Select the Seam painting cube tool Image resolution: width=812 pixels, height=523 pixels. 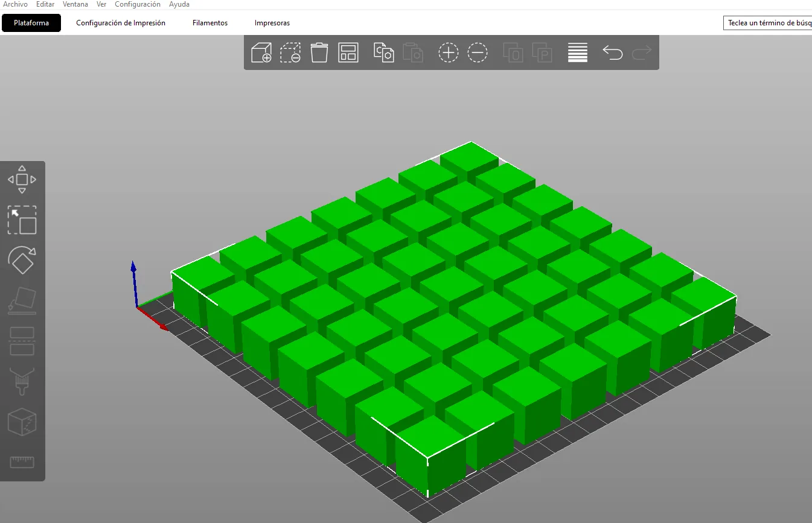click(x=22, y=422)
